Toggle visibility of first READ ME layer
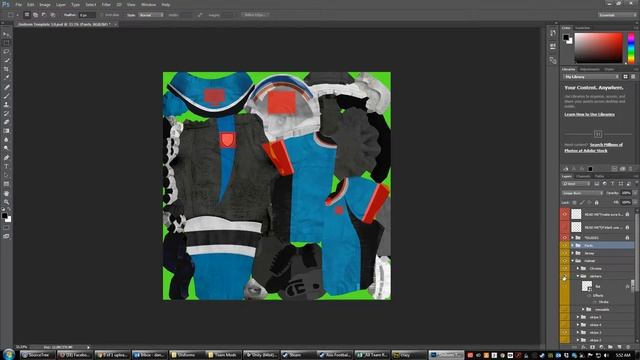The width and height of the screenshot is (640, 360). (565, 214)
